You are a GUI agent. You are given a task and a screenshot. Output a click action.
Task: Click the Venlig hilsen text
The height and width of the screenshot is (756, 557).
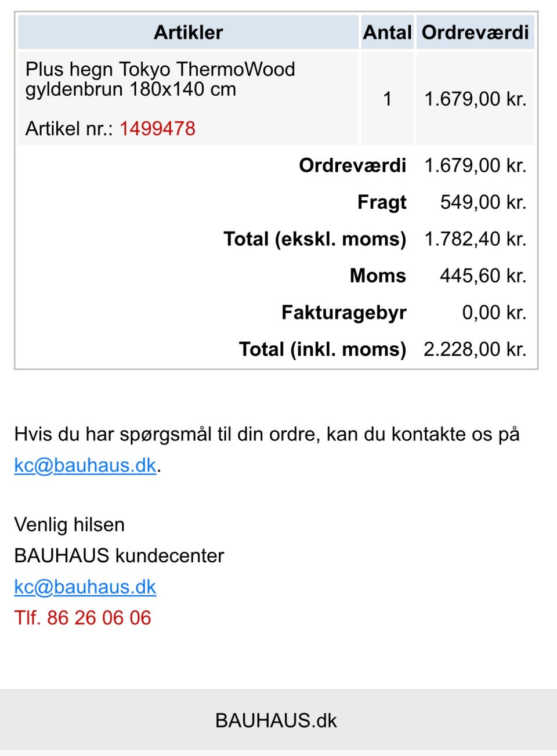(x=69, y=525)
